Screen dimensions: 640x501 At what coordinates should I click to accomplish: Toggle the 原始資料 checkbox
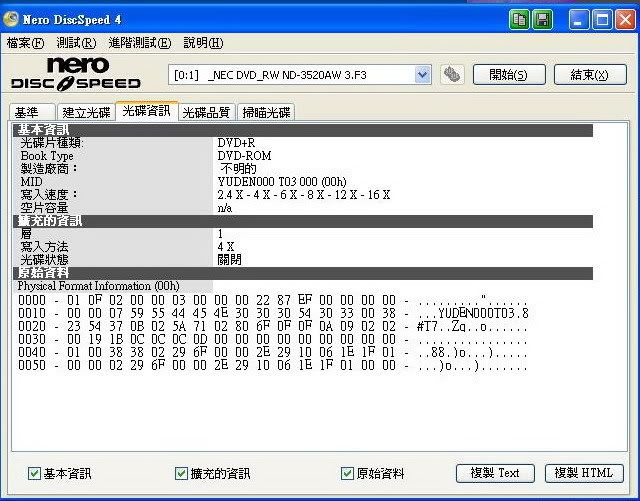[347, 474]
